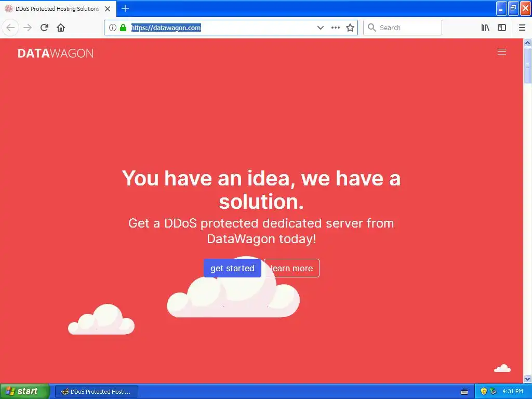Open DataWagon site navigation hamburger menu
Image resolution: width=532 pixels, height=399 pixels.
(x=501, y=51)
